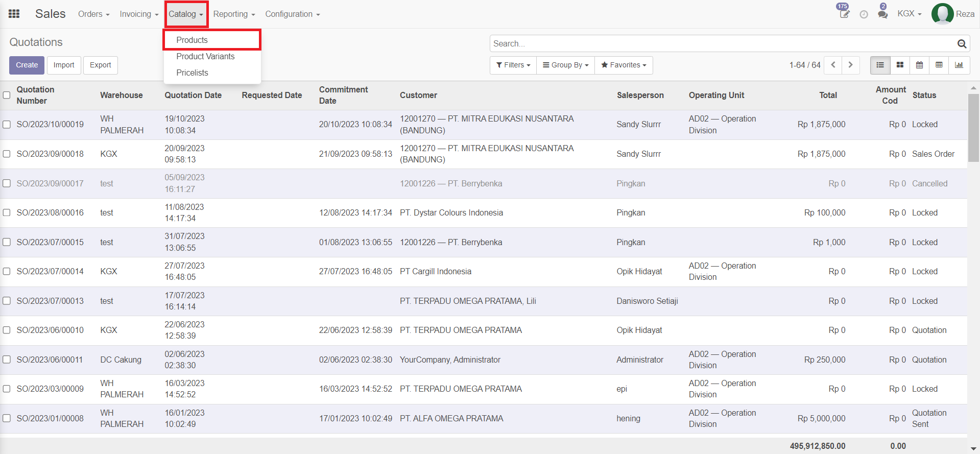Image resolution: width=980 pixels, height=454 pixels.
Task: Click Reza's user avatar
Action: 942,14
